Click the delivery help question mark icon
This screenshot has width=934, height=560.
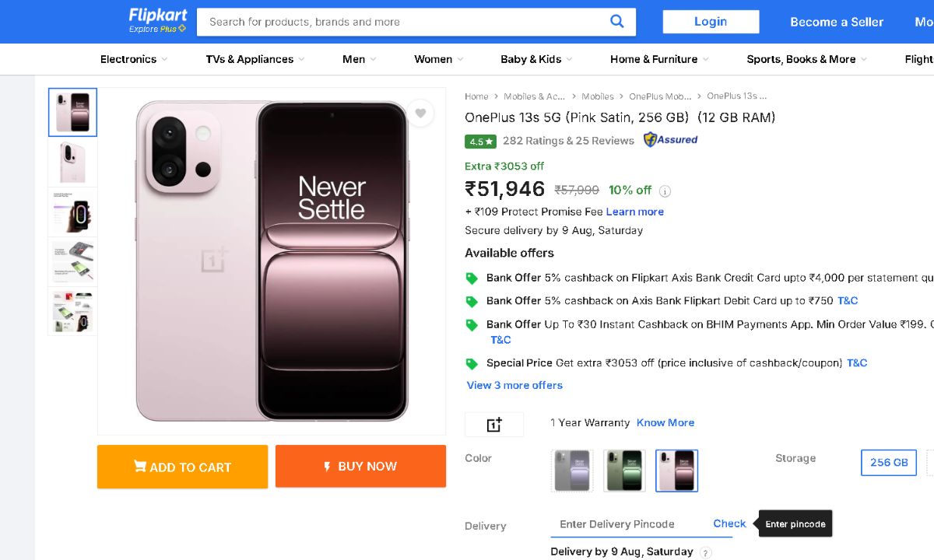pyautogui.click(x=705, y=553)
